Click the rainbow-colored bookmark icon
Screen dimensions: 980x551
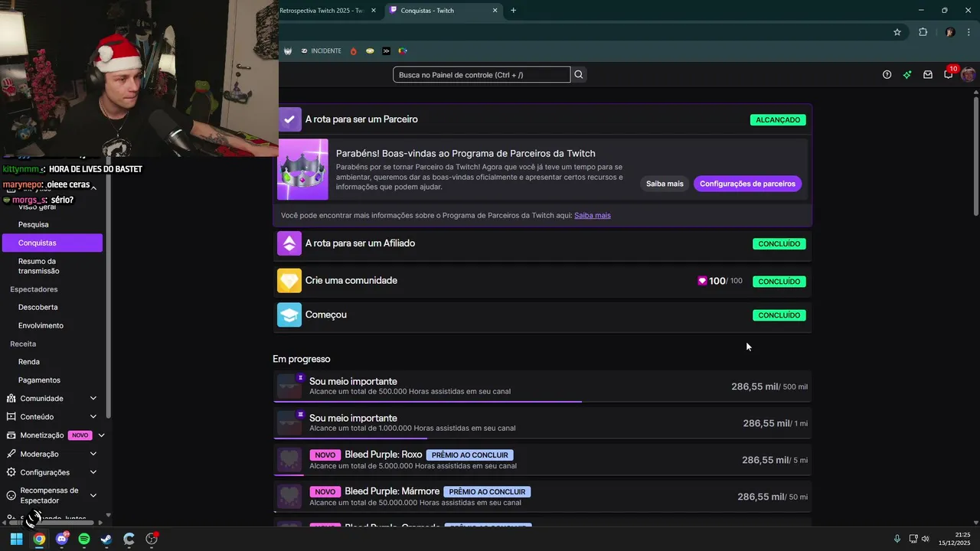click(403, 51)
